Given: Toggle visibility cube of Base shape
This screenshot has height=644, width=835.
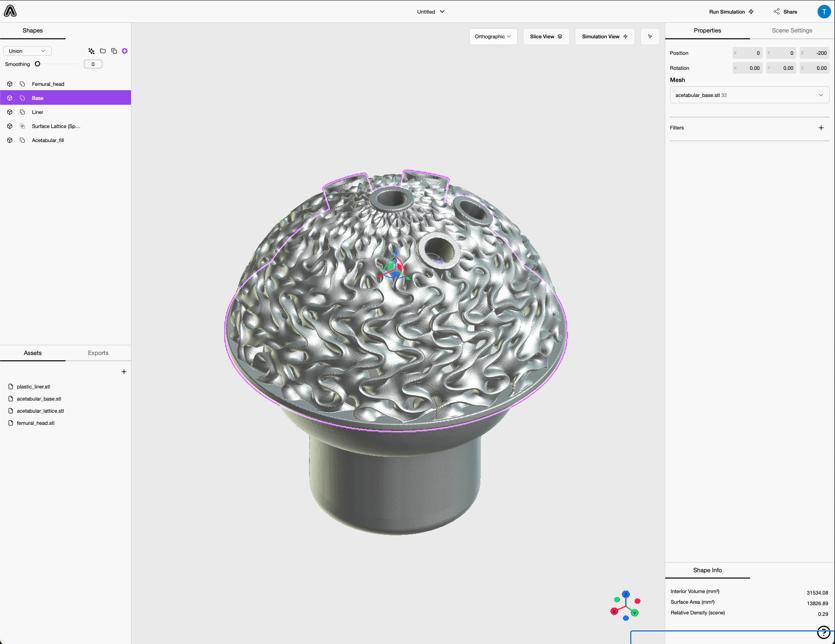Looking at the screenshot, I should [10, 98].
